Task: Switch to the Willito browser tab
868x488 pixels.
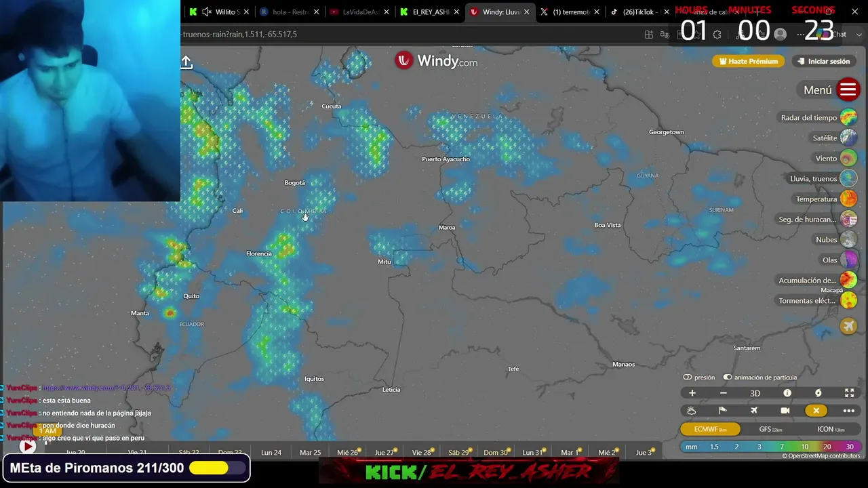Action: click(x=220, y=12)
